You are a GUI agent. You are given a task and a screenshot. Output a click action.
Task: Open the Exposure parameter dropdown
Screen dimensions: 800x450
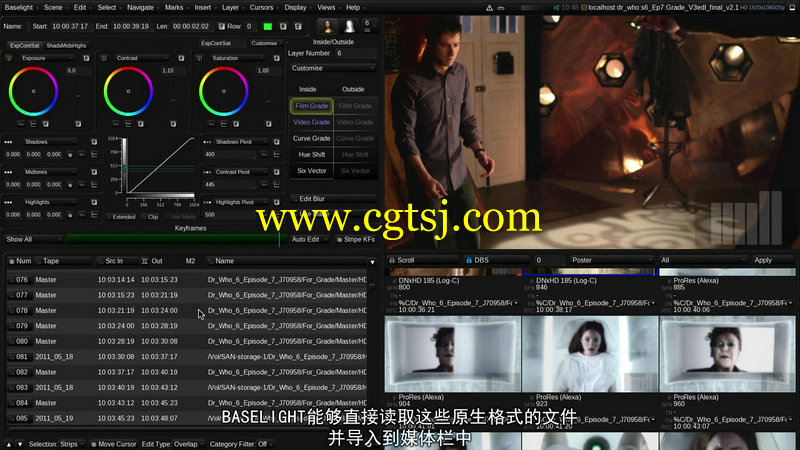46,58
